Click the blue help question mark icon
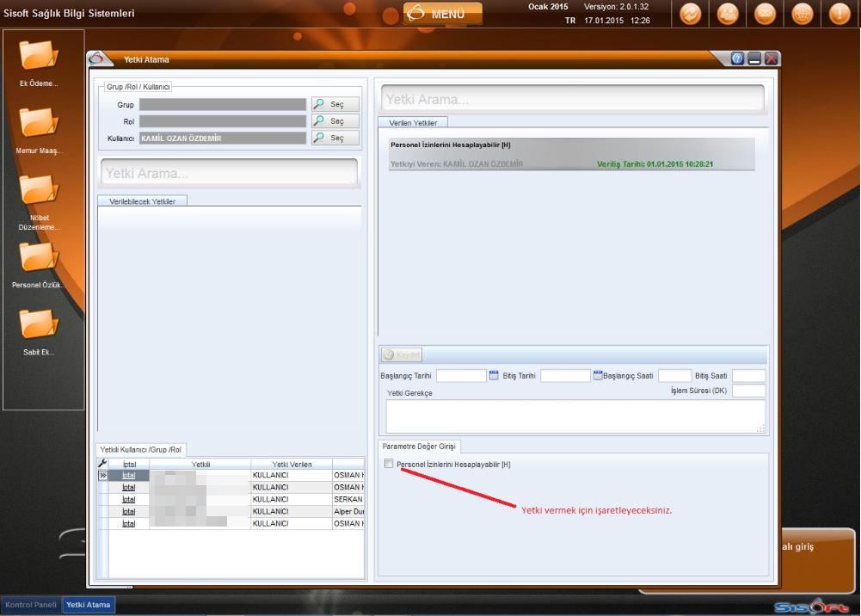 tap(737, 59)
